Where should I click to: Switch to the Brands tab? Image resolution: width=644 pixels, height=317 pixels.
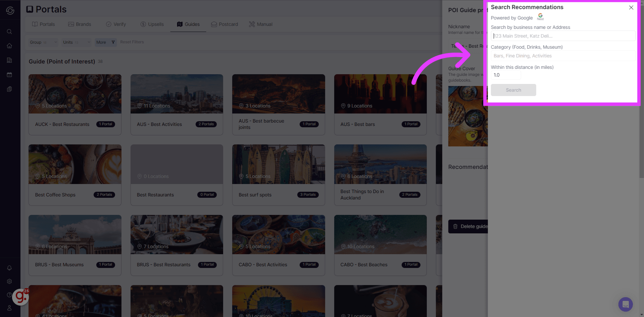pos(80,24)
